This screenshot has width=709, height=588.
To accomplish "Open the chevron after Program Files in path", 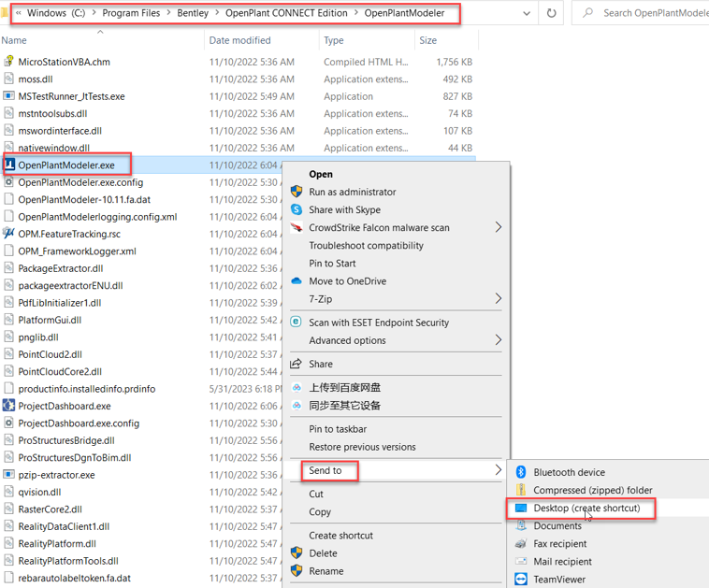I will [x=168, y=13].
